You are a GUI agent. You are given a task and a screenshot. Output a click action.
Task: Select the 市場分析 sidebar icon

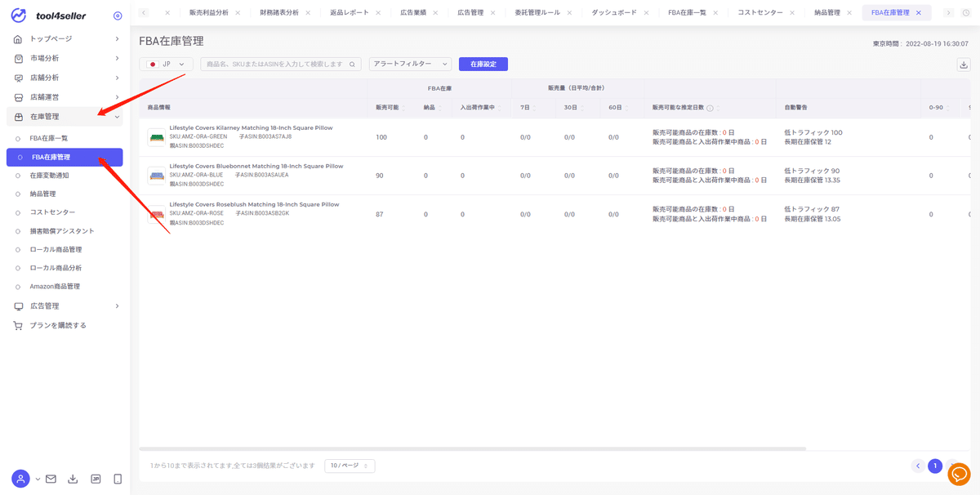[x=18, y=58]
